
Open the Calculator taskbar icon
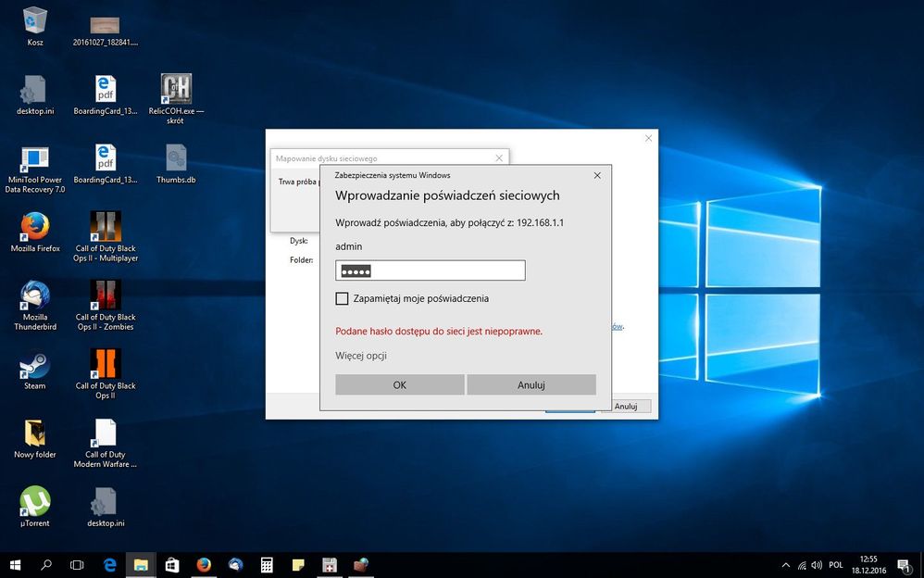pos(266,564)
